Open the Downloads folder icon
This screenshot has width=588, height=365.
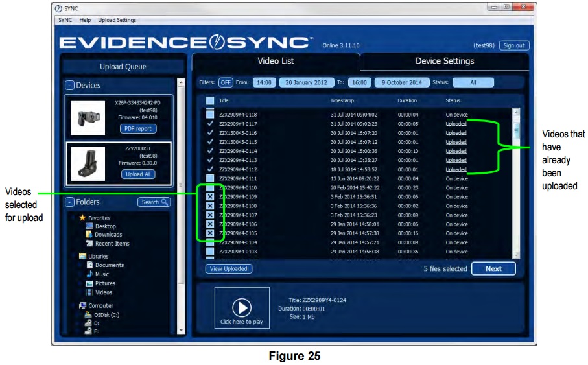tap(89, 235)
